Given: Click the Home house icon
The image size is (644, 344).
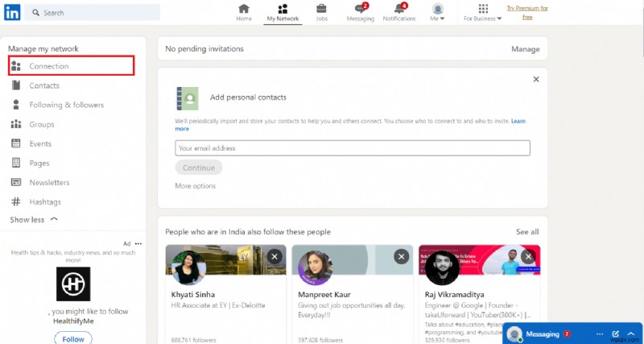Looking at the screenshot, I should [x=244, y=9].
